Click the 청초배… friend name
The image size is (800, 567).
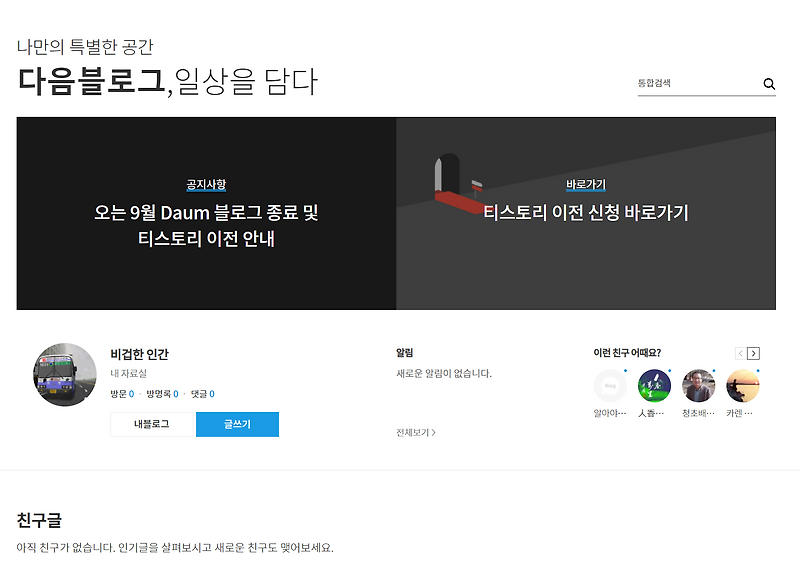point(698,413)
